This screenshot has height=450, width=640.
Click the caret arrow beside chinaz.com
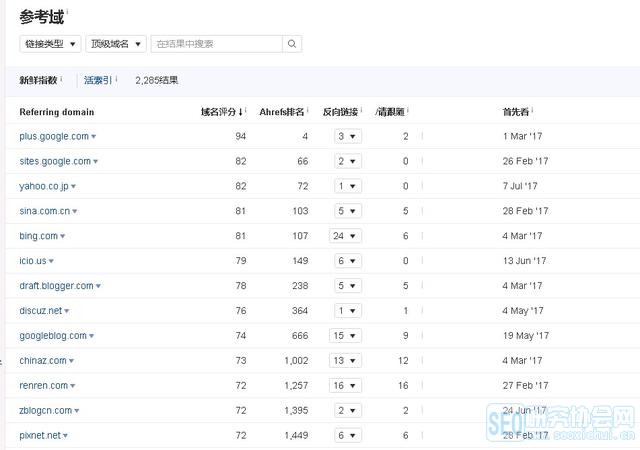[71, 361]
